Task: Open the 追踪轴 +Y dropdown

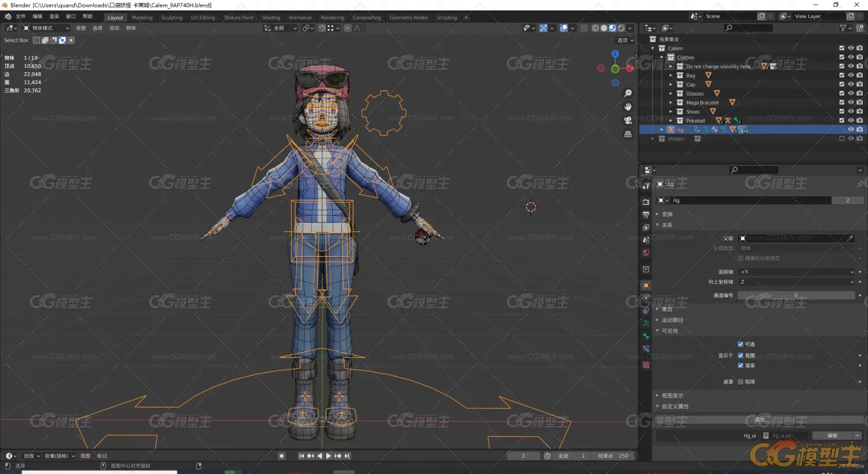Action: (x=796, y=272)
